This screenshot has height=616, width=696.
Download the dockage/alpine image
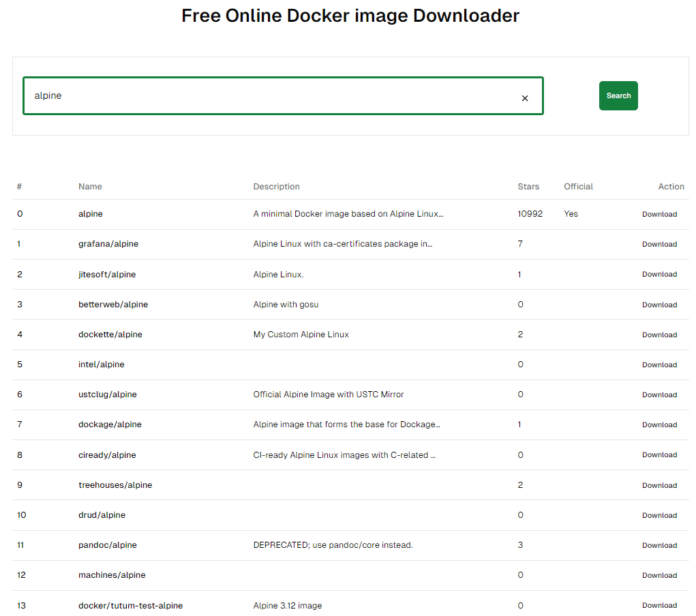pyautogui.click(x=659, y=425)
